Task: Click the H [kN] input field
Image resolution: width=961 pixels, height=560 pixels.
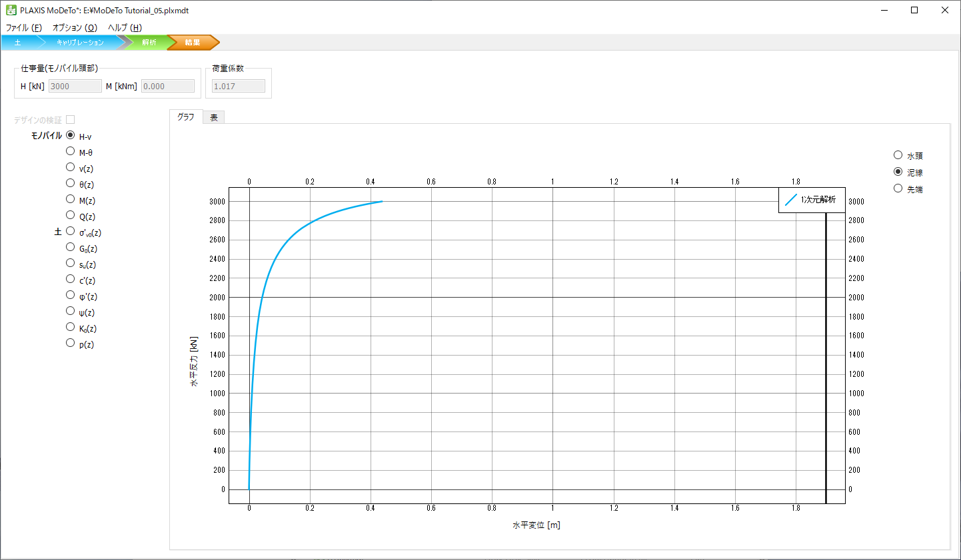Action: [x=75, y=86]
